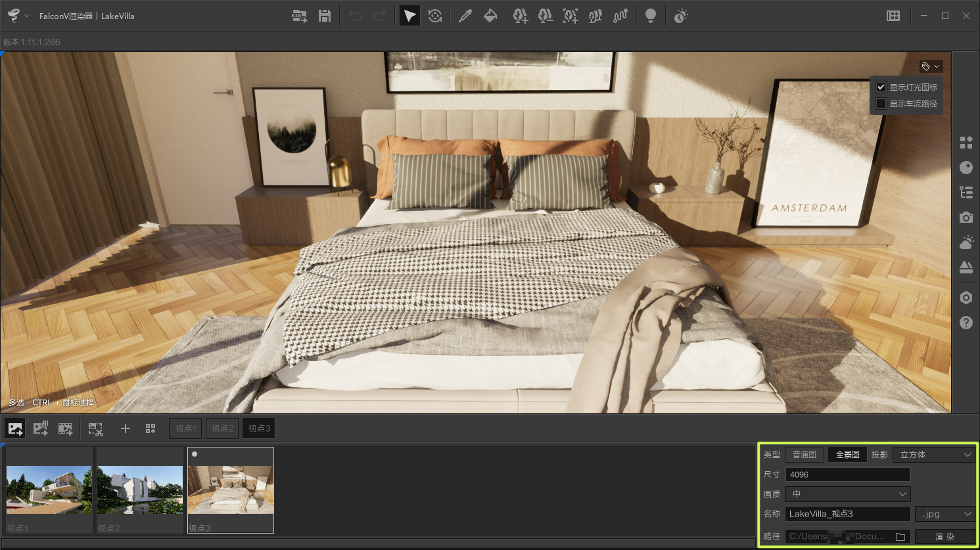Open the weather settings sidebar icon

(966, 242)
